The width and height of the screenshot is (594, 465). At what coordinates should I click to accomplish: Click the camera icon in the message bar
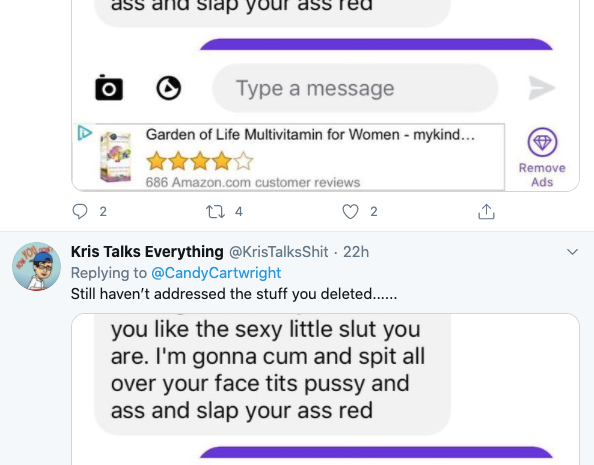tap(109, 88)
